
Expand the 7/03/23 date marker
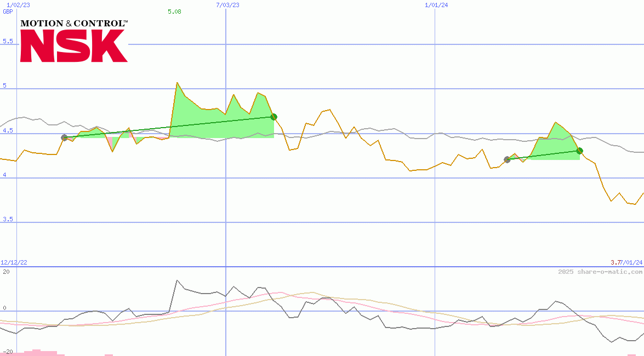[x=226, y=4]
